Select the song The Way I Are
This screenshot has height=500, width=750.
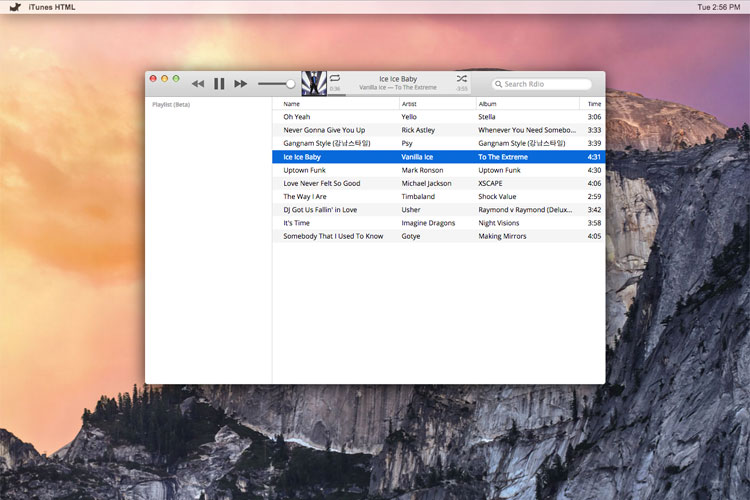(x=305, y=197)
